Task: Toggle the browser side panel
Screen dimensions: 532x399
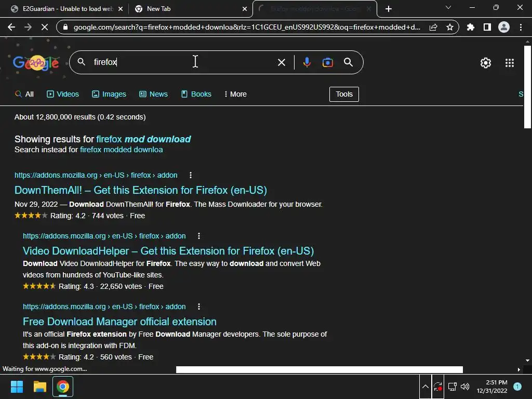Action: click(487, 27)
